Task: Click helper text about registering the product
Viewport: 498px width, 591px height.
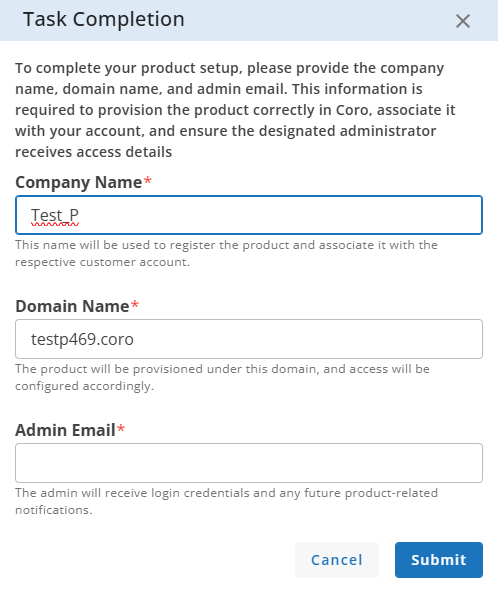Action: (x=226, y=253)
